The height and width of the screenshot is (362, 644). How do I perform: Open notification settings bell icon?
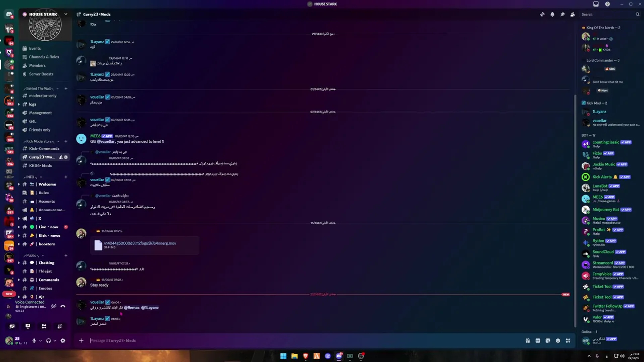(552, 14)
